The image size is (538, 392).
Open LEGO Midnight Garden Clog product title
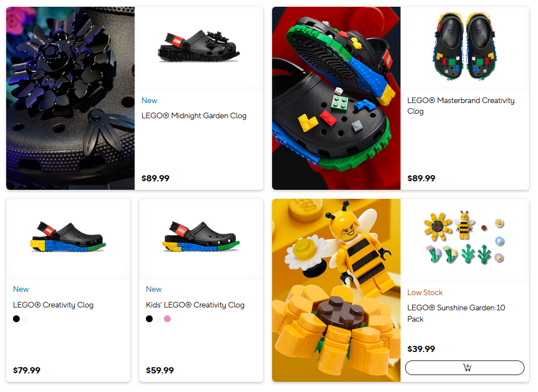[x=194, y=115]
